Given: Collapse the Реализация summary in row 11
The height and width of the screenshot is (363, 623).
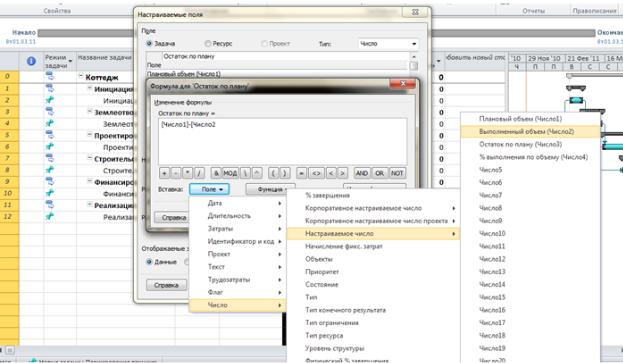Looking at the screenshot, I should coord(90,205).
